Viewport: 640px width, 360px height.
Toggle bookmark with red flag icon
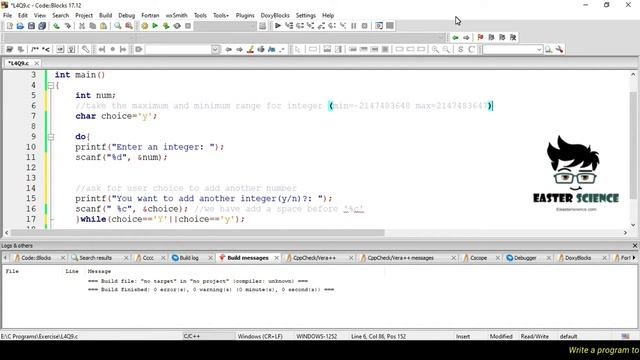[x=480, y=38]
